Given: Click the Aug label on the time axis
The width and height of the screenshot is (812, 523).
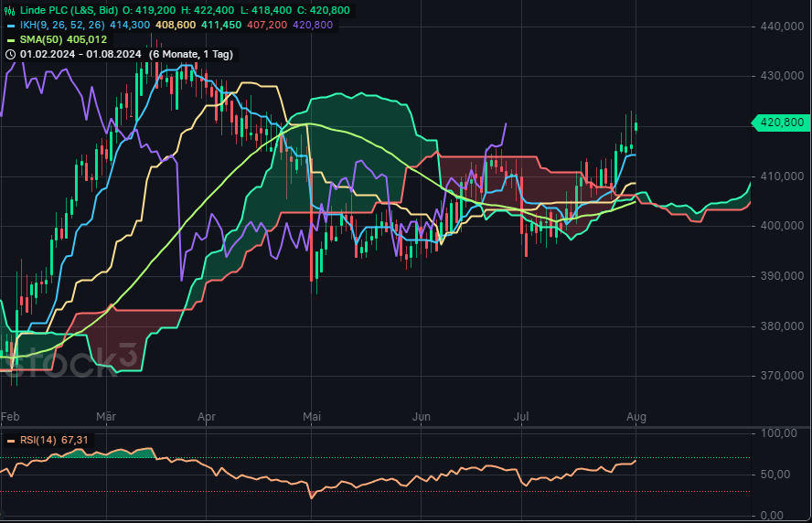Looking at the screenshot, I should pos(636,417).
